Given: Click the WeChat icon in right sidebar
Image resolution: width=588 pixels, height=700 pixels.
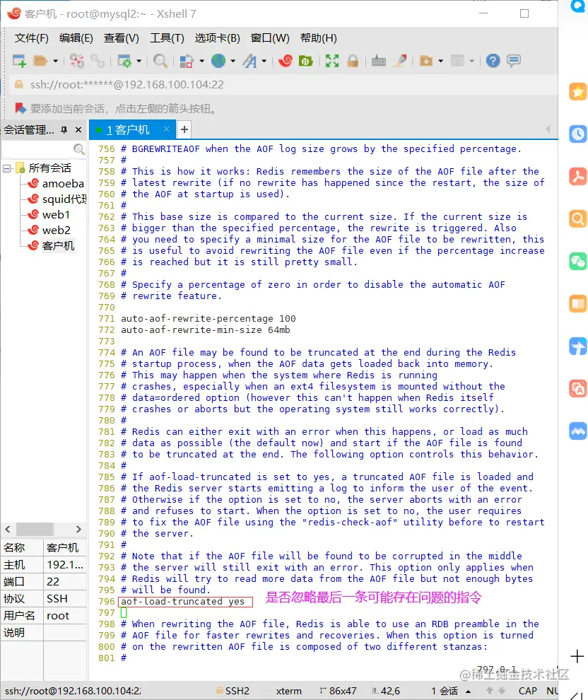Looking at the screenshot, I should click(578, 262).
